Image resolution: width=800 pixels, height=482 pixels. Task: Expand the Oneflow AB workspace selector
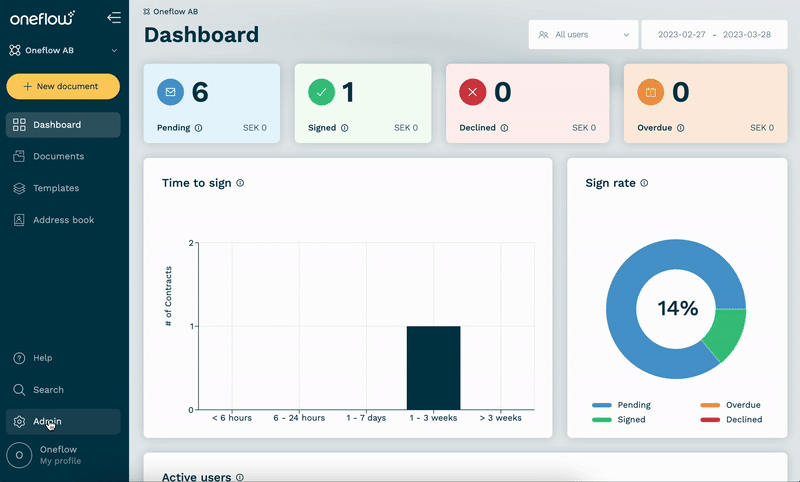[x=63, y=50]
